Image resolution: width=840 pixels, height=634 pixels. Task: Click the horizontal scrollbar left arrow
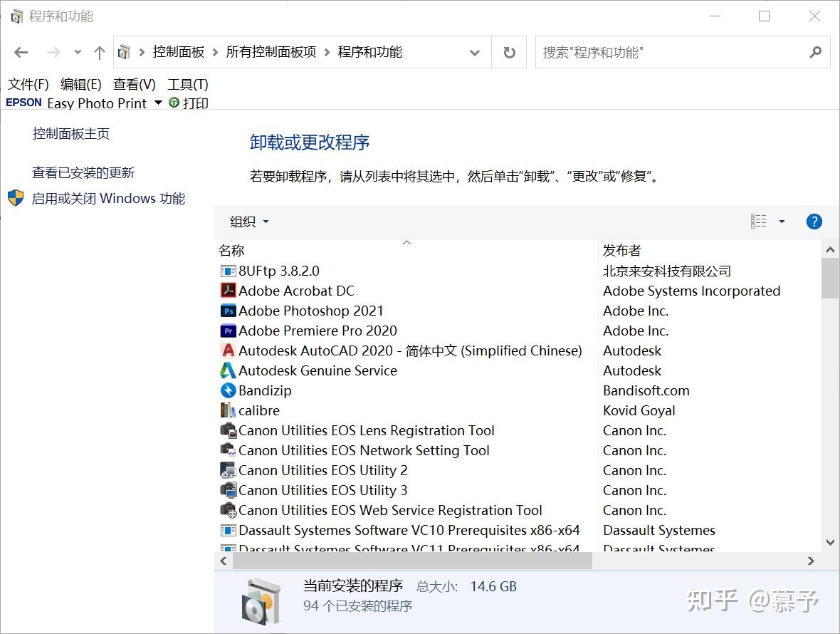tap(224, 561)
